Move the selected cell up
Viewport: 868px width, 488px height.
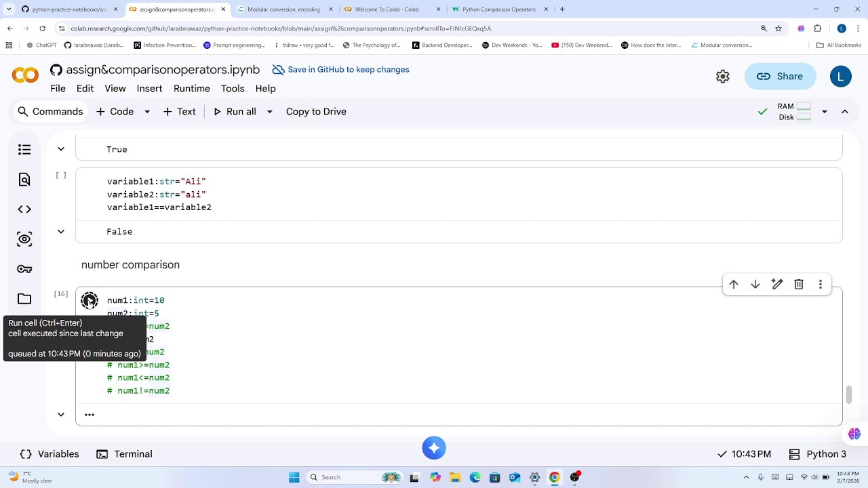(x=734, y=285)
